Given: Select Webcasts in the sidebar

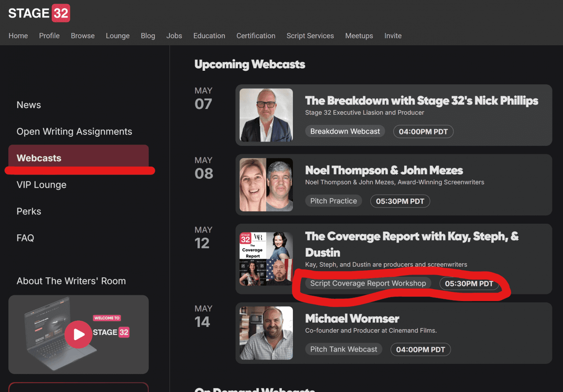Looking at the screenshot, I should (39, 158).
